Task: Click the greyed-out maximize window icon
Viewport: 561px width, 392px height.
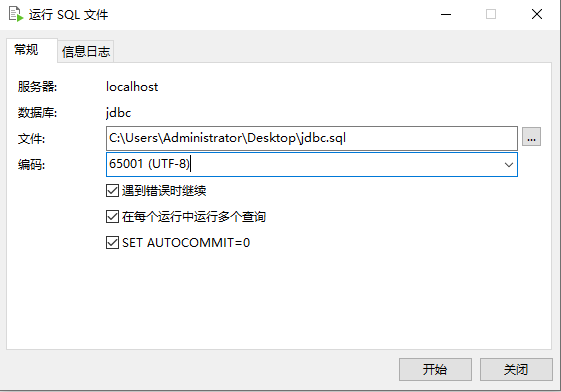Action: tap(491, 14)
